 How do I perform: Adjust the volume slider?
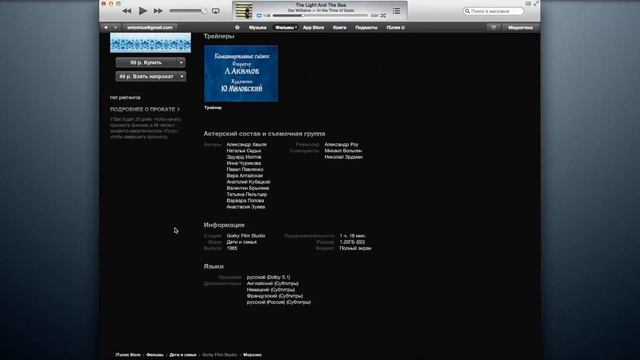188,11
